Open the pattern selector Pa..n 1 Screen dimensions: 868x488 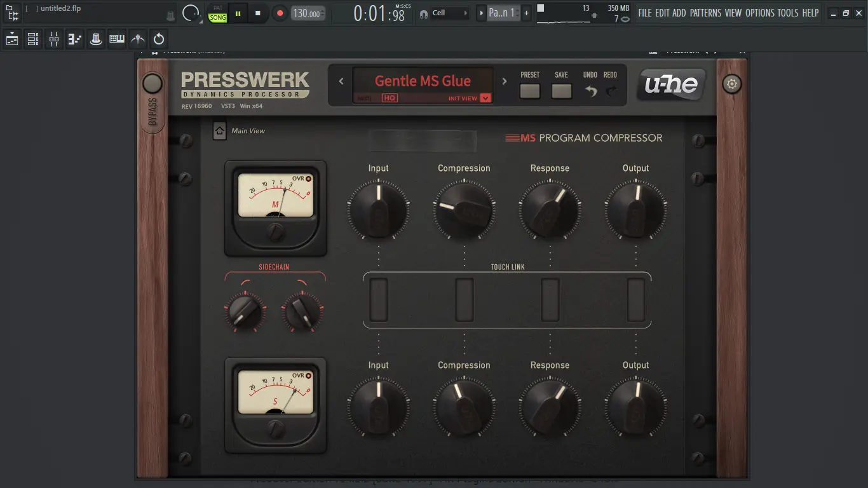point(503,13)
